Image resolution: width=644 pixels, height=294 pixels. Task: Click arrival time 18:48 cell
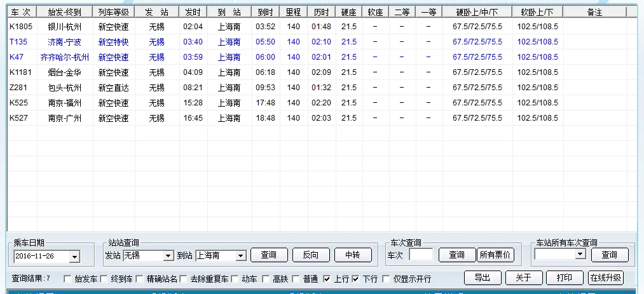click(x=265, y=118)
